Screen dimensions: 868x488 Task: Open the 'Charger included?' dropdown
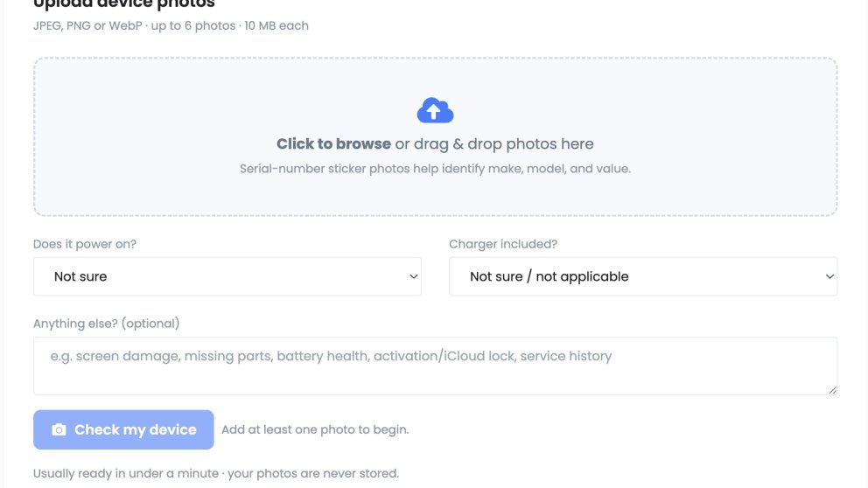pyautogui.click(x=643, y=276)
